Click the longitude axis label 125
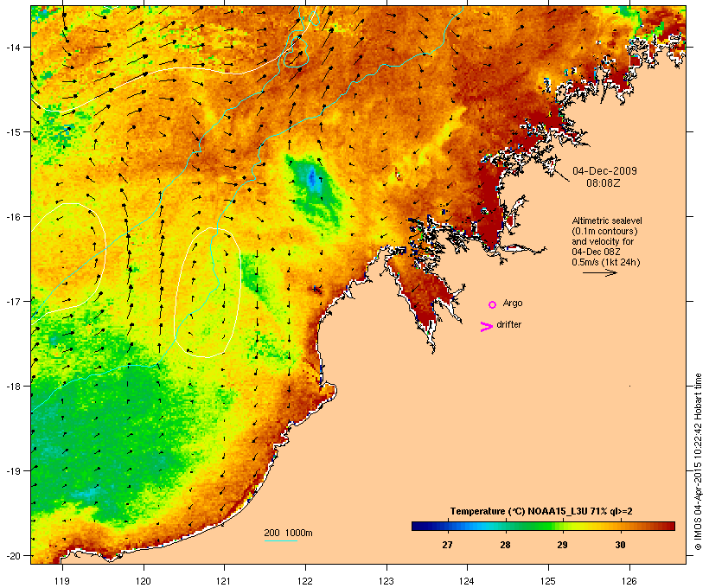The height and width of the screenshot is (588, 709). click(x=548, y=581)
